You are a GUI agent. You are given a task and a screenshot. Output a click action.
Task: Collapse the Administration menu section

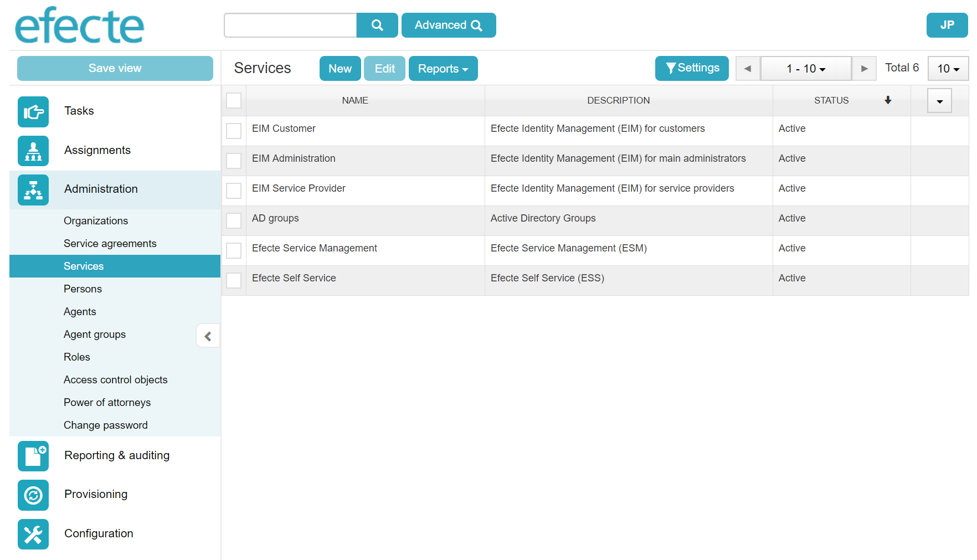(115, 189)
